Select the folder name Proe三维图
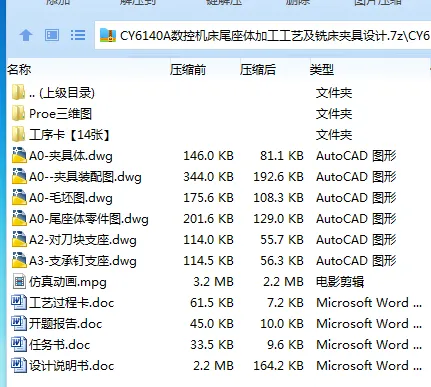 coord(60,114)
